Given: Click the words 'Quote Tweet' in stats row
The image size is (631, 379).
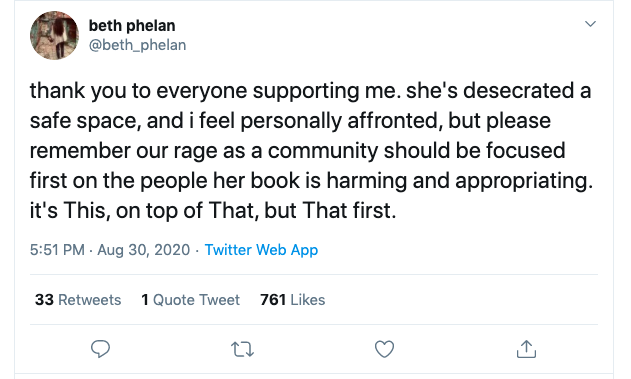Looking at the screenshot, I should (x=196, y=300).
